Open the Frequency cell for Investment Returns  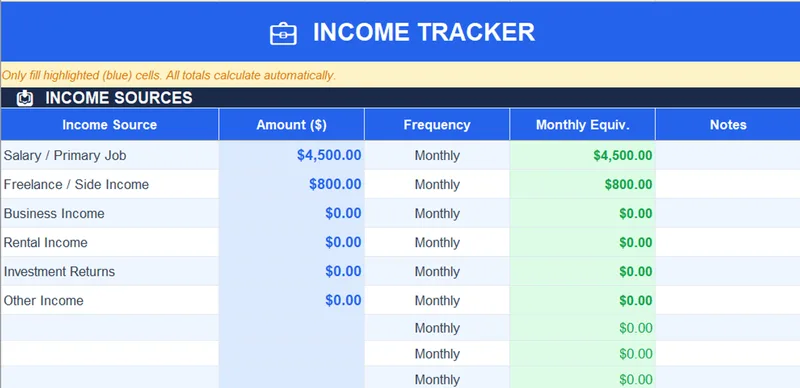[x=437, y=272]
